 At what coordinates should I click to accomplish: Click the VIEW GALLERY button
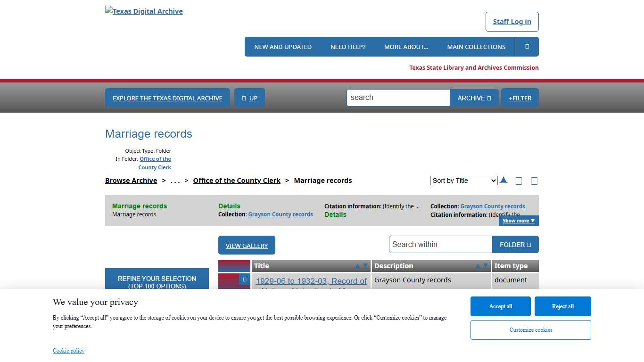click(246, 245)
